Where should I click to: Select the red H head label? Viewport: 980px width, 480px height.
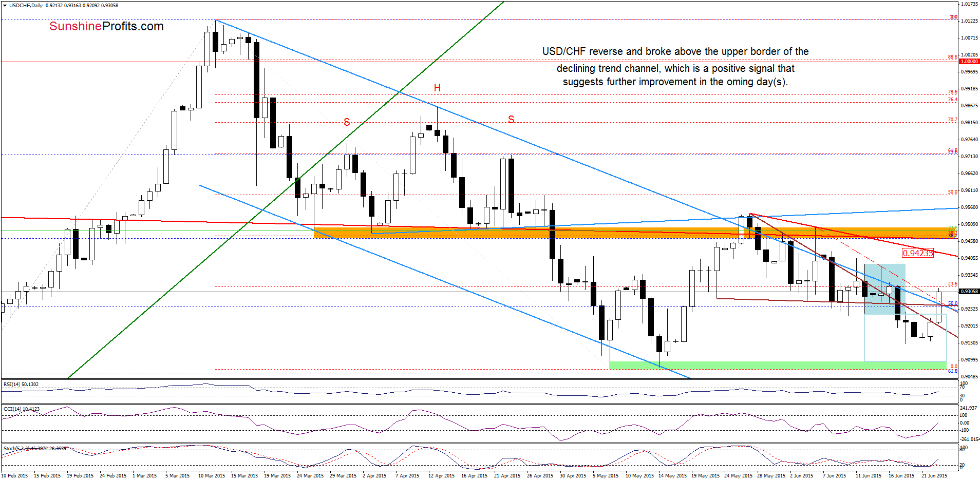coord(437,88)
